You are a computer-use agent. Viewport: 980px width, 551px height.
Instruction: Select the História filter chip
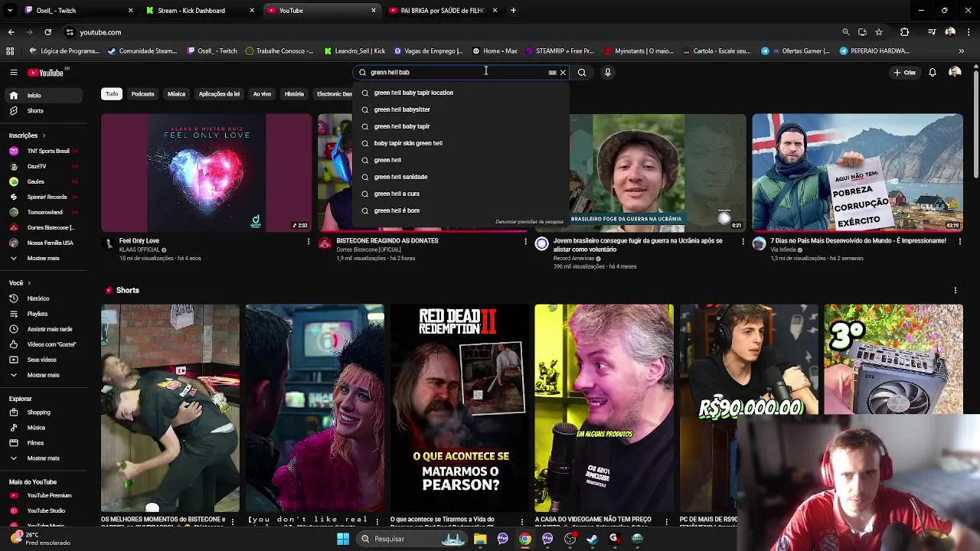click(x=294, y=94)
